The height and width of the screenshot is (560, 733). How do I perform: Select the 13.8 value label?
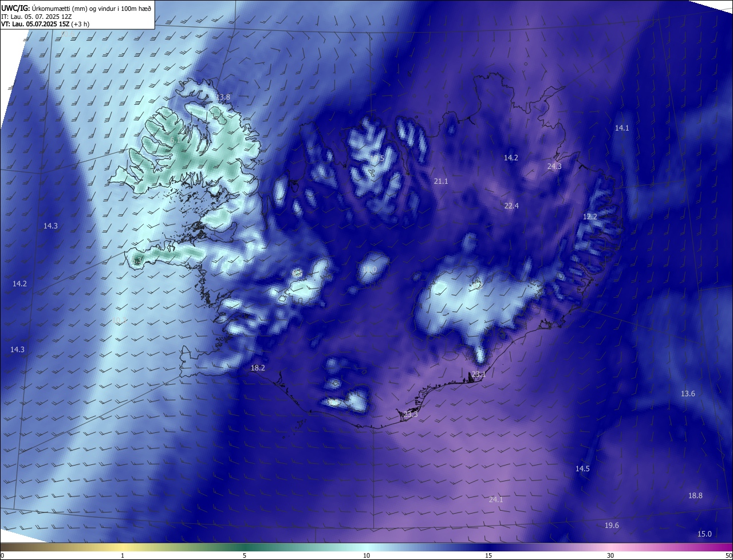pyautogui.click(x=223, y=97)
